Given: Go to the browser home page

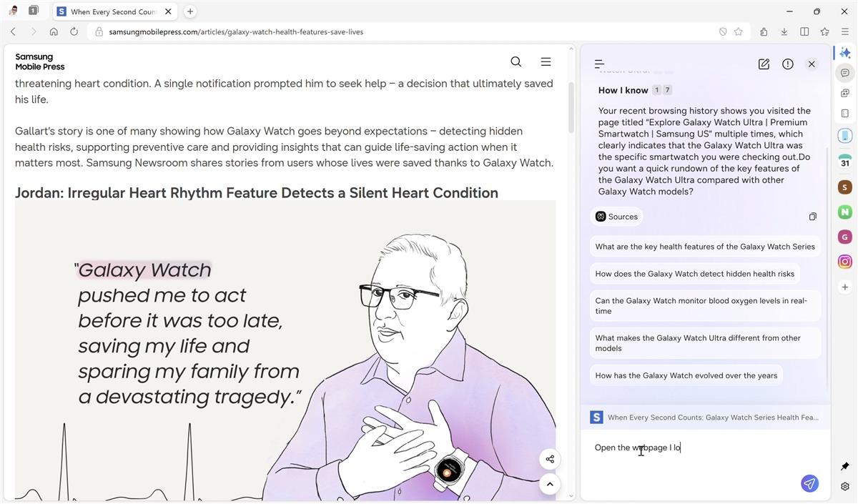Looking at the screenshot, I should pos(54,31).
